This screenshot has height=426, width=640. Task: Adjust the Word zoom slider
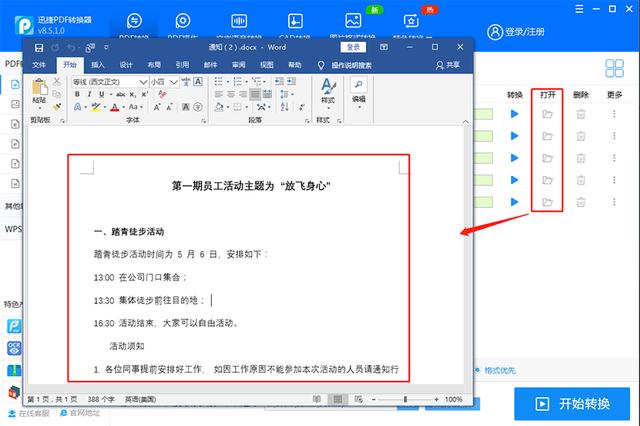(405, 399)
